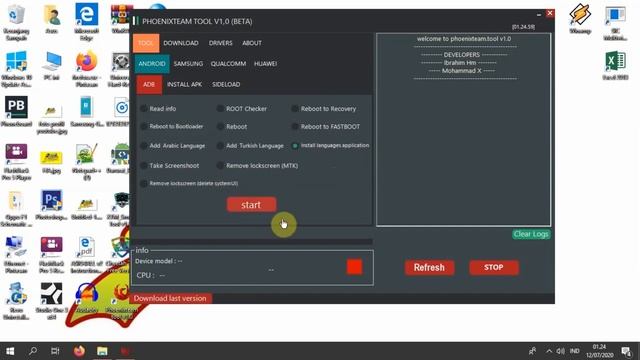Open the Photoshop desktop shortcut
The width and height of the screenshot is (640, 360).
click(51, 205)
